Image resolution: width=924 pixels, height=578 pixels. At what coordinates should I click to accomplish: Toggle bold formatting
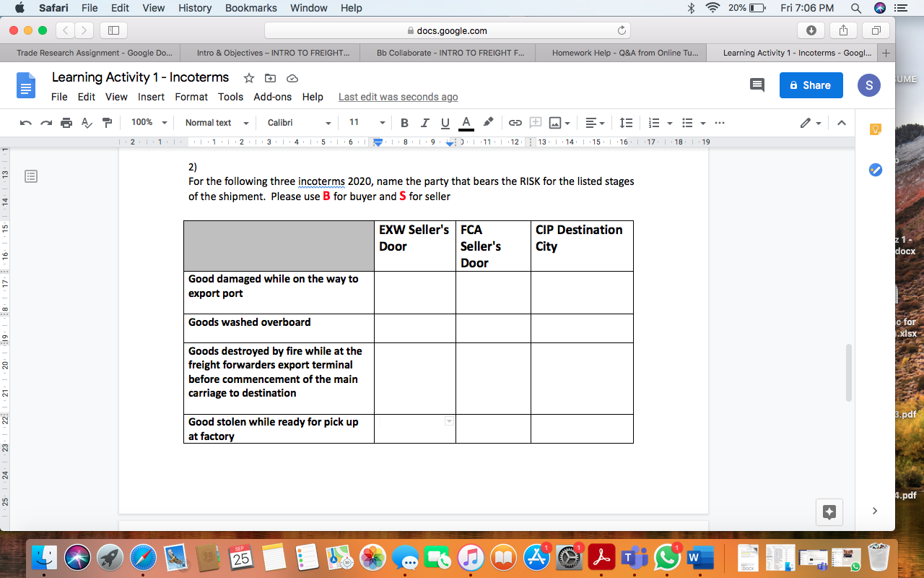[x=404, y=123]
